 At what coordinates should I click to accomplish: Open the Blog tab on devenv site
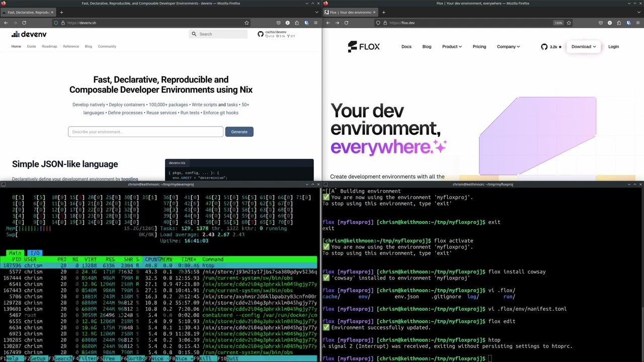89,46
